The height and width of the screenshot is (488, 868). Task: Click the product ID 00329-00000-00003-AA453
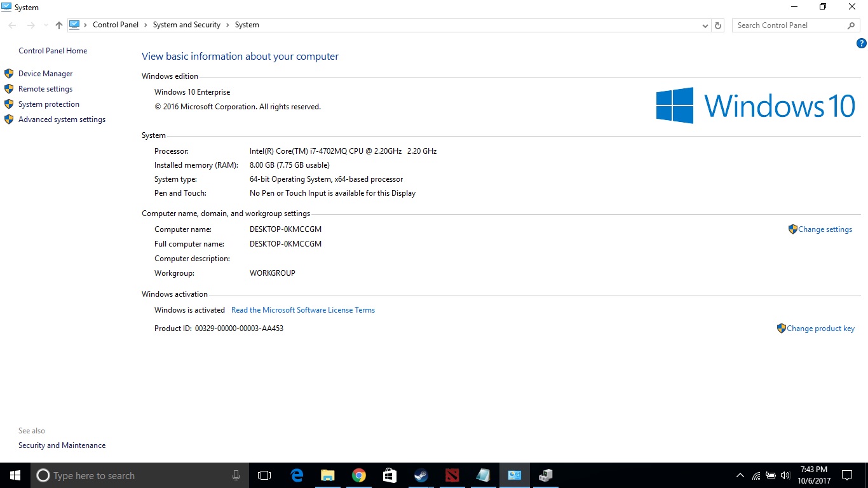(239, 329)
